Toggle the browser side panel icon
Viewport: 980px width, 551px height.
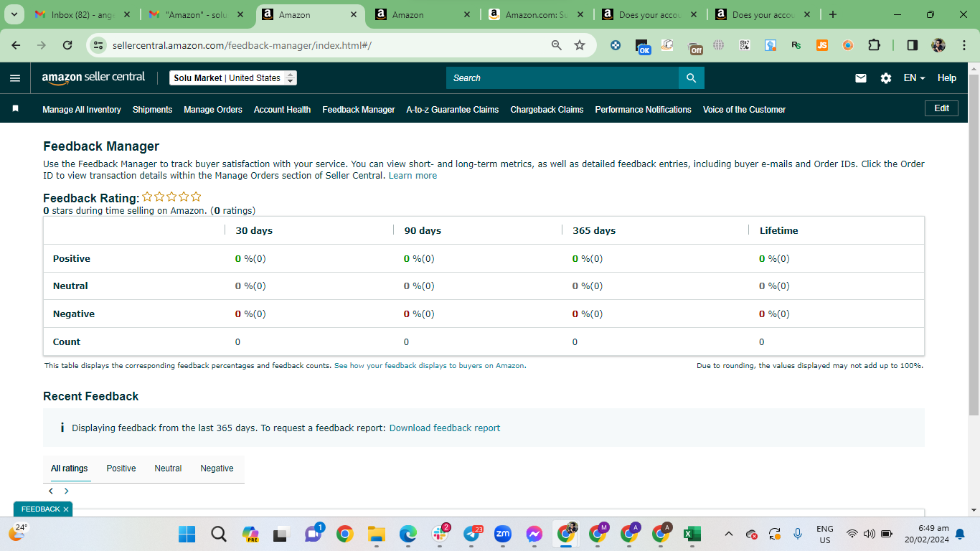click(913, 45)
